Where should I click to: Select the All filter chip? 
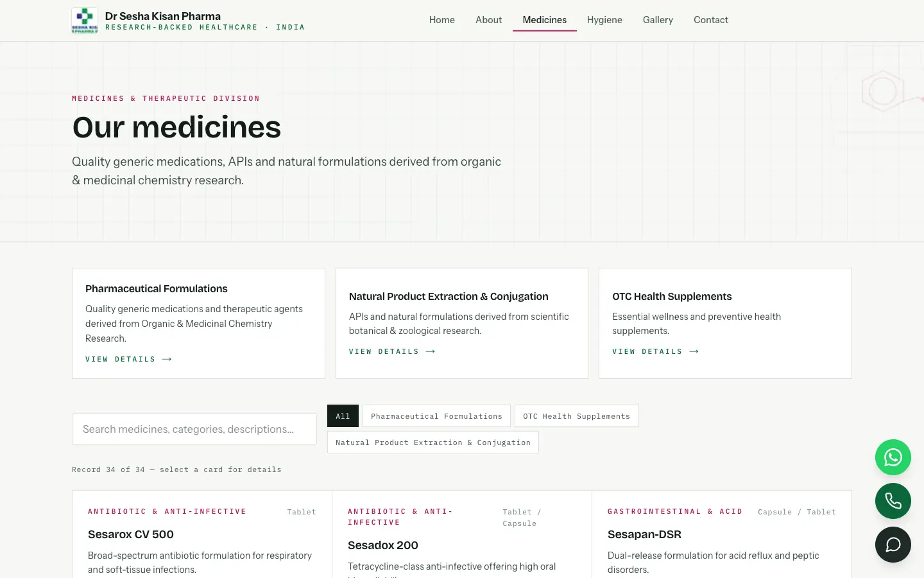coord(343,416)
